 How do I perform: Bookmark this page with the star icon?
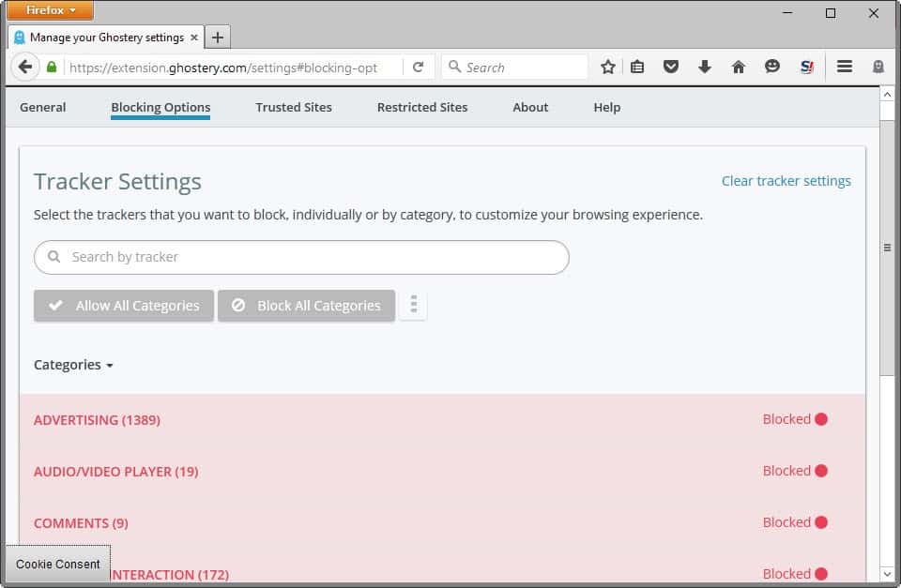click(608, 68)
